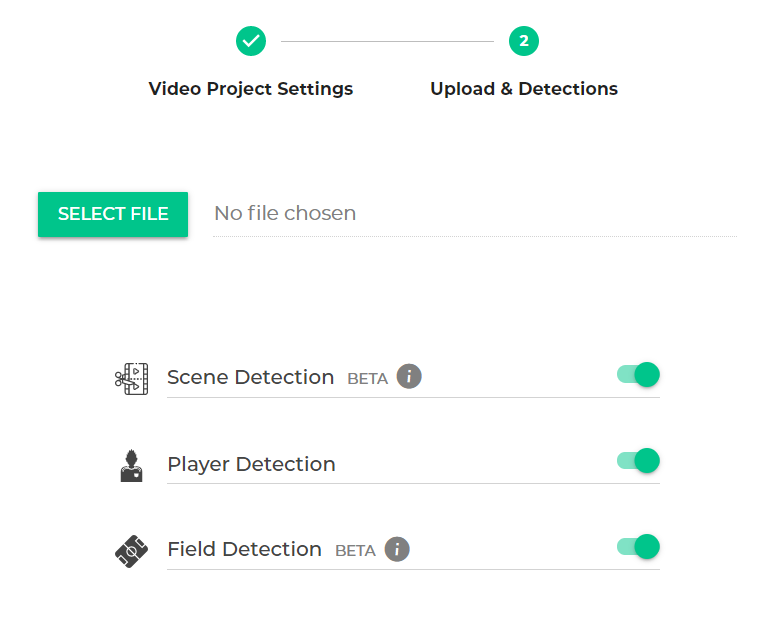Viewport: 767px width, 626px height.
Task: Show the Field Detection info icon details
Action: pos(397,549)
